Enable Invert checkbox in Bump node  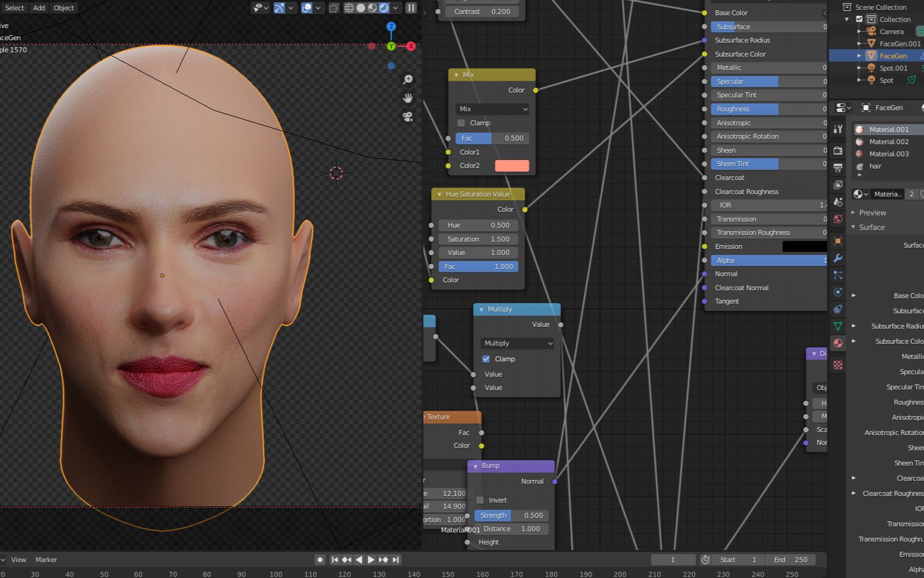click(x=480, y=500)
